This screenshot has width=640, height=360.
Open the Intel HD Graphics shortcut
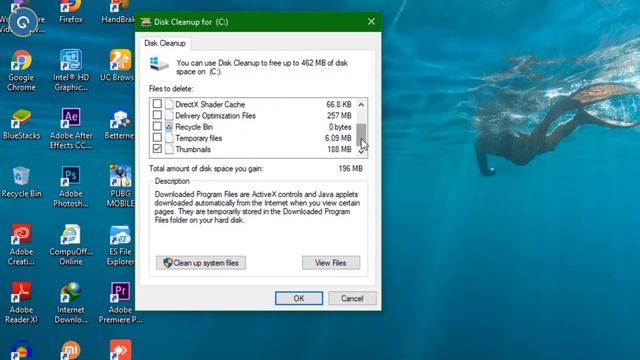[x=71, y=70]
